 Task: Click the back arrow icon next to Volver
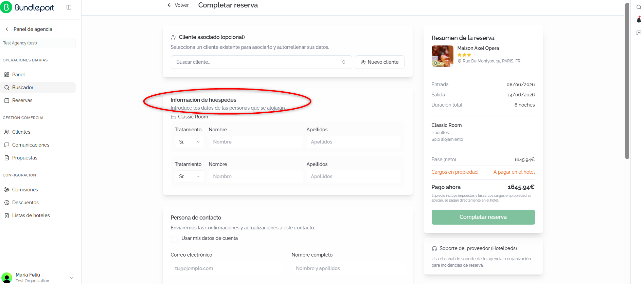(x=169, y=5)
